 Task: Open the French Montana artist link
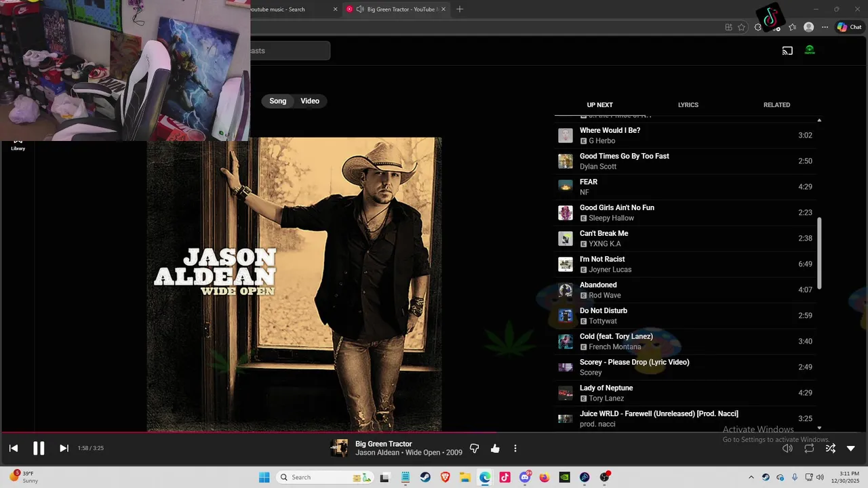coord(614,347)
